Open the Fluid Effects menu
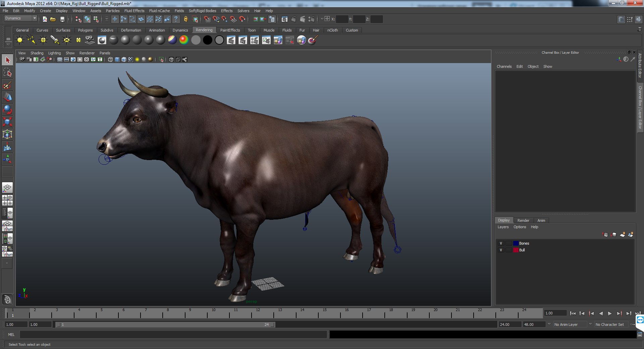 pyautogui.click(x=134, y=11)
